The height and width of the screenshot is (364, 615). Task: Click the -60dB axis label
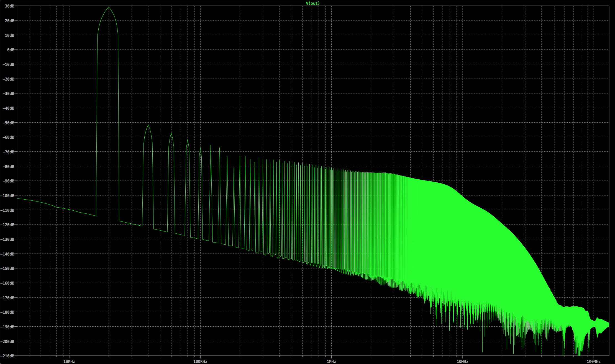pyautogui.click(x=8, y=137)
